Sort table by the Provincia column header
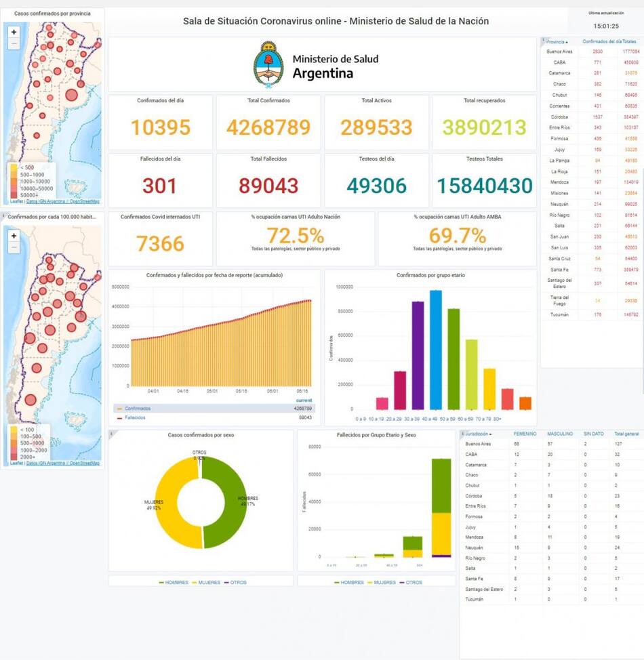This screenshot has width=644, height=660. coord(558,42)
